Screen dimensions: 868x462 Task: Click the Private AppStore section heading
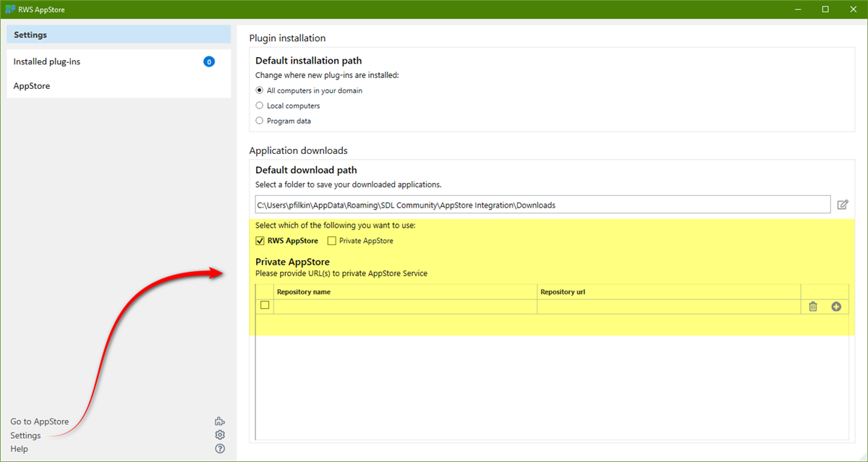pyautogui.click(x=293, y=262)
